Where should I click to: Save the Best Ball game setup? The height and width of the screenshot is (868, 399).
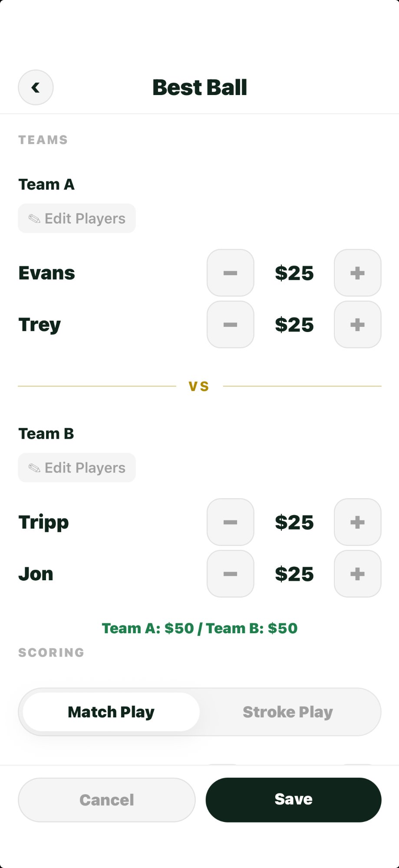coord(293,800)
